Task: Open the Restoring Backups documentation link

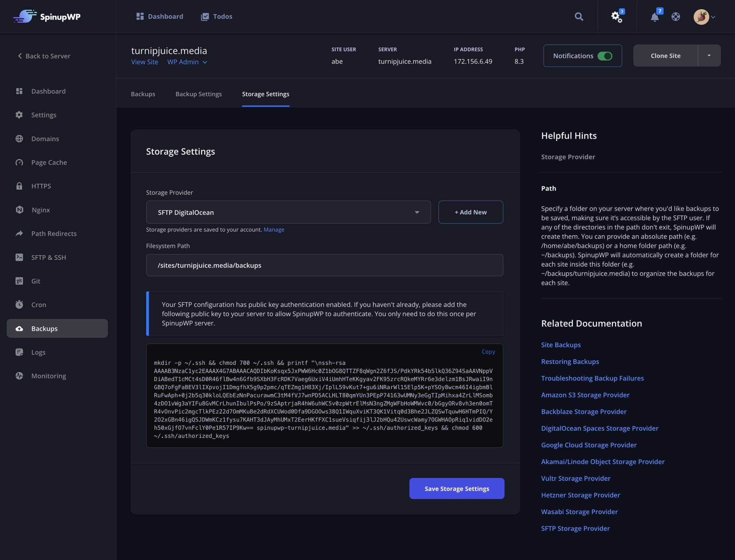Action: tap(570, 361)
